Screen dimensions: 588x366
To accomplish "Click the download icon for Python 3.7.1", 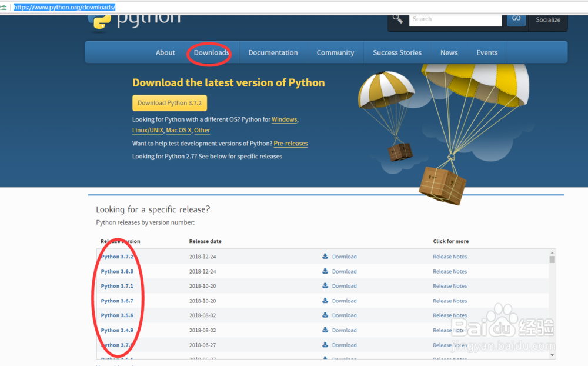I will [x=325, y=285].
